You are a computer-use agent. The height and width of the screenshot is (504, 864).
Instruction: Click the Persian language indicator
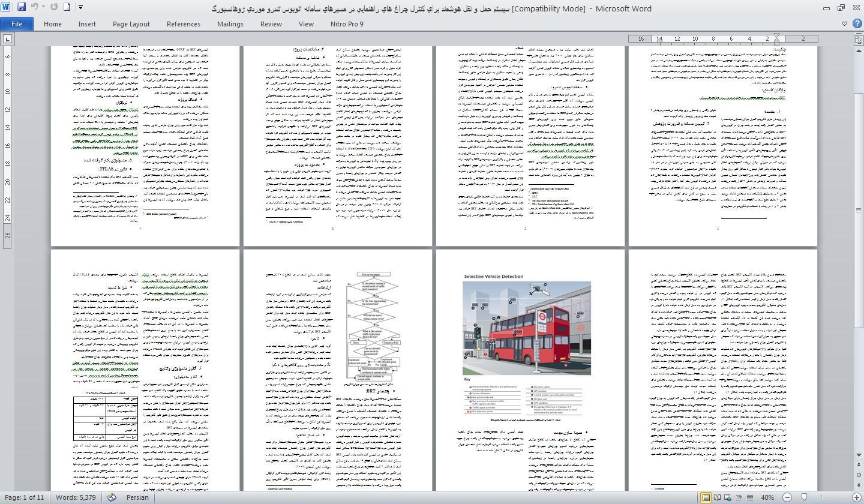pyautogui.click(x=137, y=497)
